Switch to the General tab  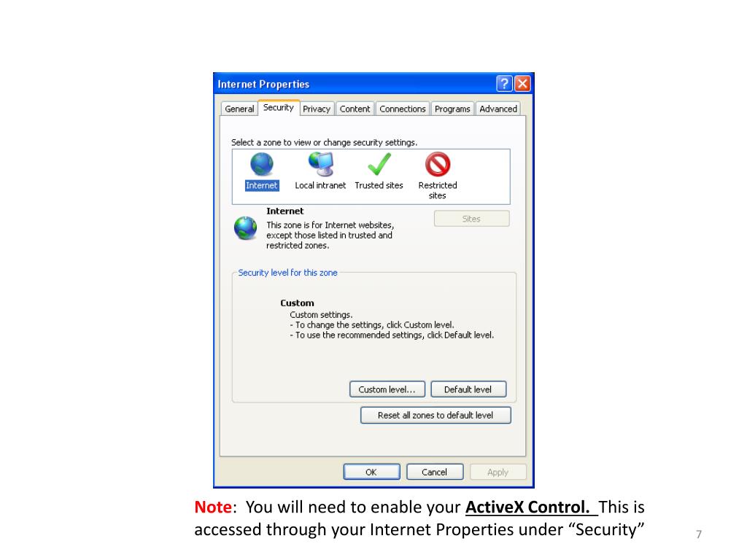239,109
